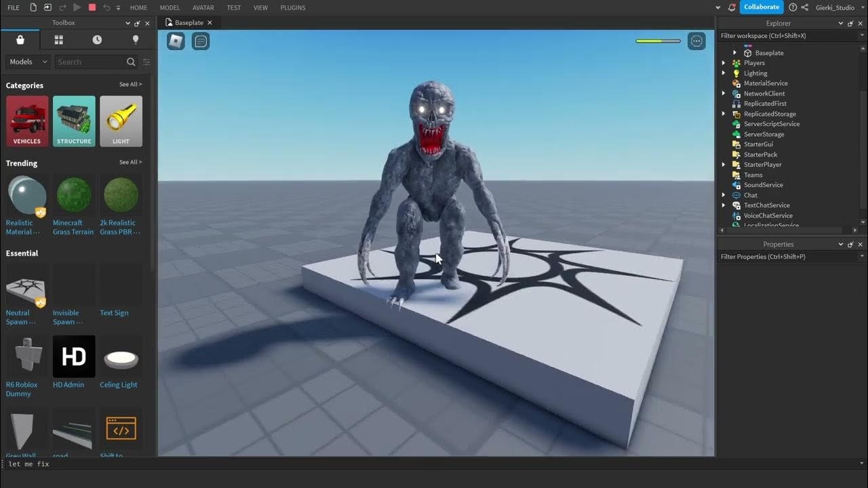Stop the running playtest

(x=92, y=7)
